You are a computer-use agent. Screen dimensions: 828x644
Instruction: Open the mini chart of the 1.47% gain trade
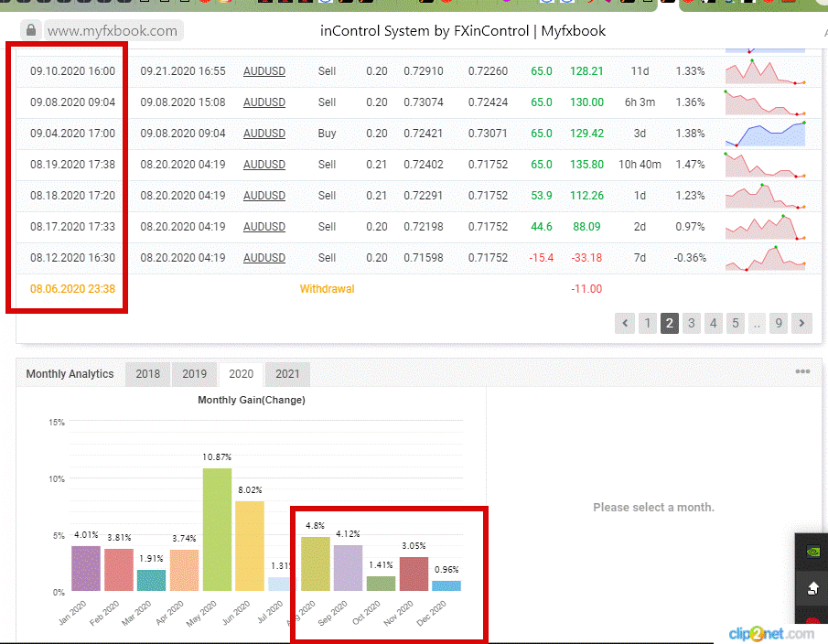(765, 166)
